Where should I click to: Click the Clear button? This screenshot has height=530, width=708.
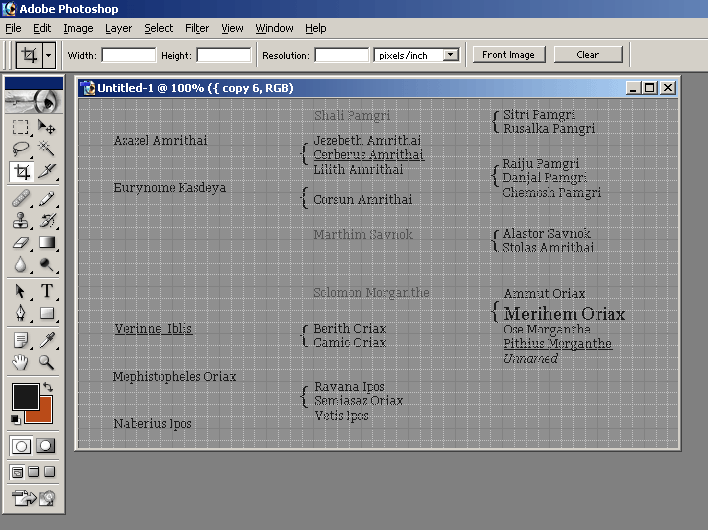tap(588, 55)
